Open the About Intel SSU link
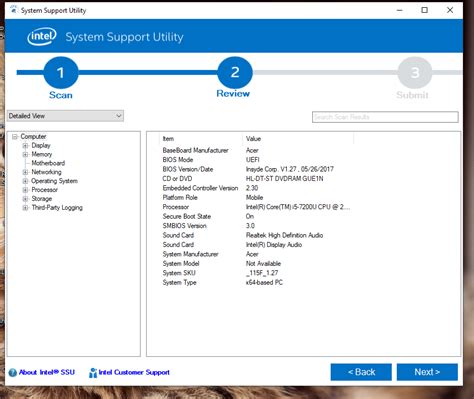This screenshot has width=474, height=399. tap(47, 372)
